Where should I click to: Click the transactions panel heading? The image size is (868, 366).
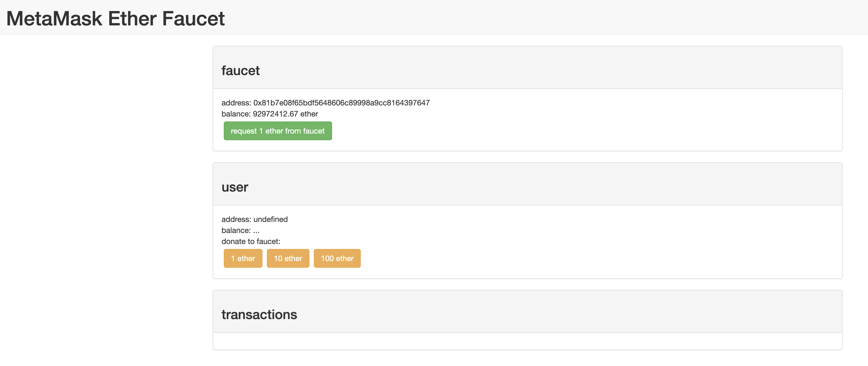pyautogui.click(x=259, y=314)
